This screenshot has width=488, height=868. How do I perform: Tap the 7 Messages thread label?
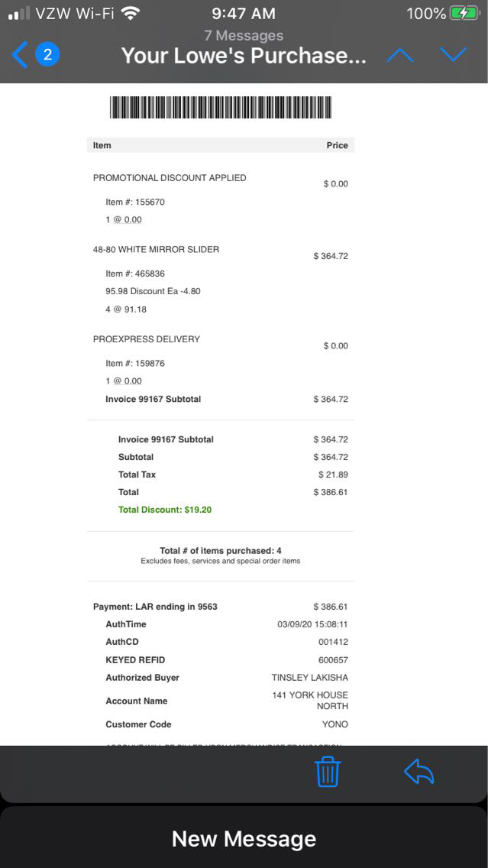[244, 35]
